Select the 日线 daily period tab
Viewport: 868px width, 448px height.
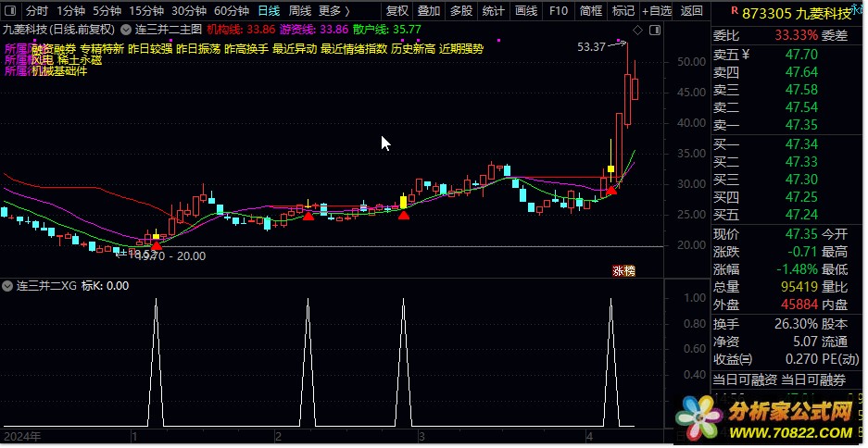(269, 10)
